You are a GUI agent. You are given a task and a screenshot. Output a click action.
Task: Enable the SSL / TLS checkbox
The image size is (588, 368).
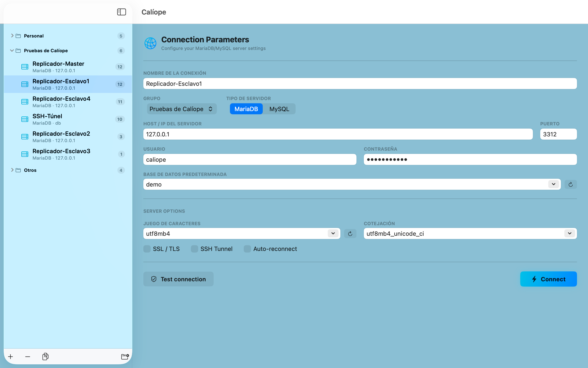coord(147,249)
